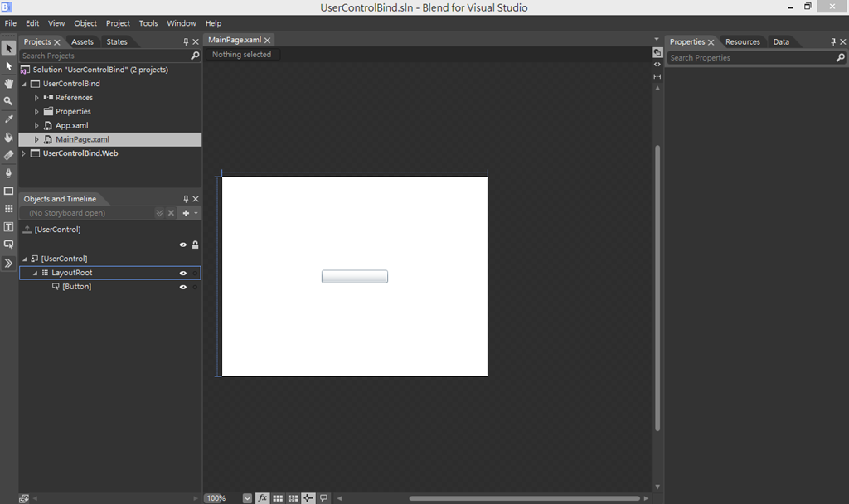Open annotations speech bubble icon

(x=323, y=498)
